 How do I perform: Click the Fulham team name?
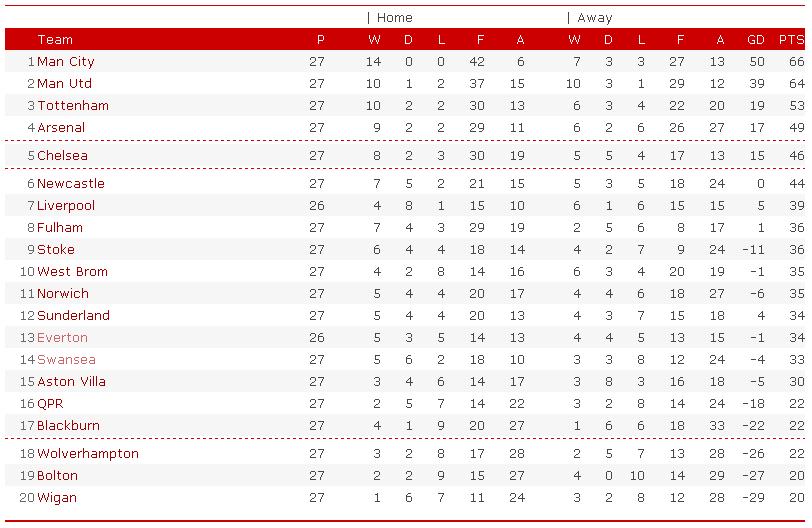click(x=60, y=228)
